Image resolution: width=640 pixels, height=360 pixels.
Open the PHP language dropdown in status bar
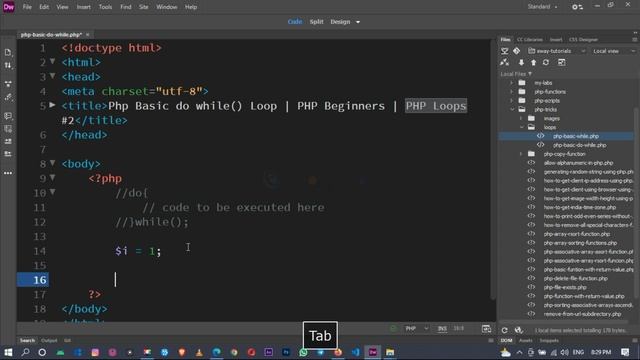[416, 329]
